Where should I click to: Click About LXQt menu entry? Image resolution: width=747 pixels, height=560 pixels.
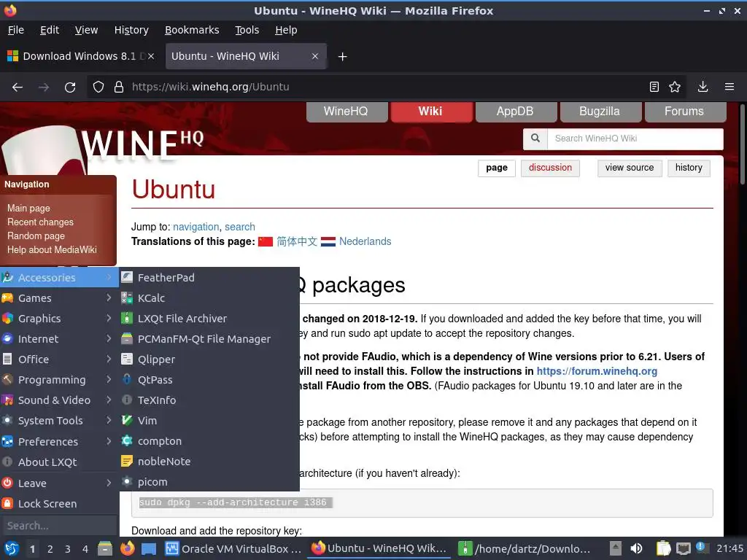tap(59, 462)
